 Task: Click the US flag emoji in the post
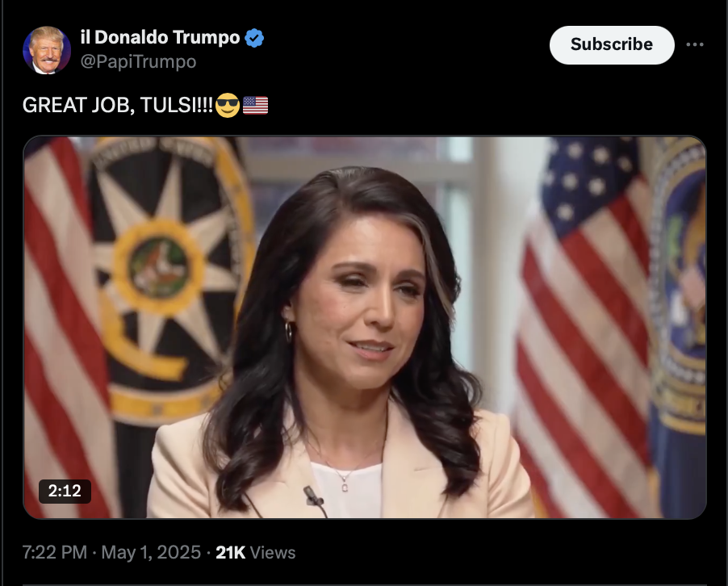click(x=255, y=105)
